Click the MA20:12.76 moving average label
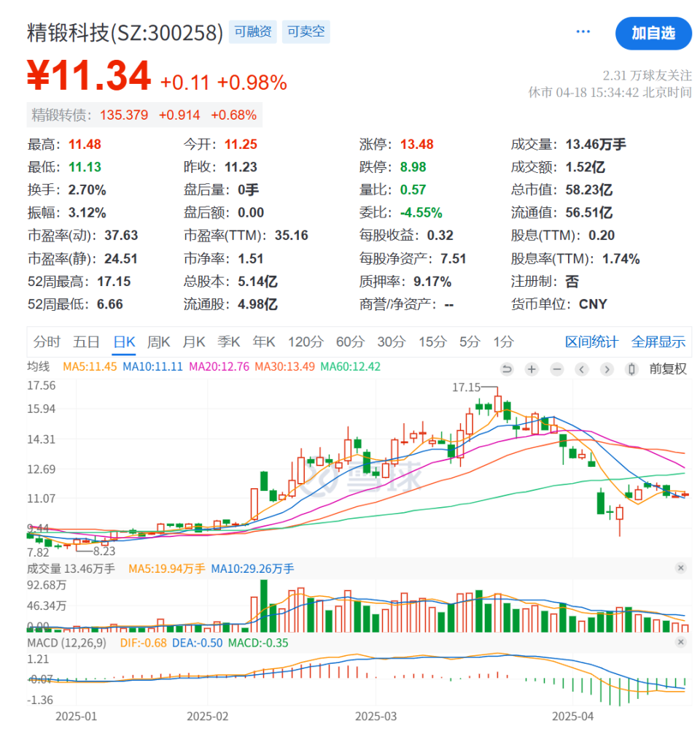 click(x=219, y=366)
